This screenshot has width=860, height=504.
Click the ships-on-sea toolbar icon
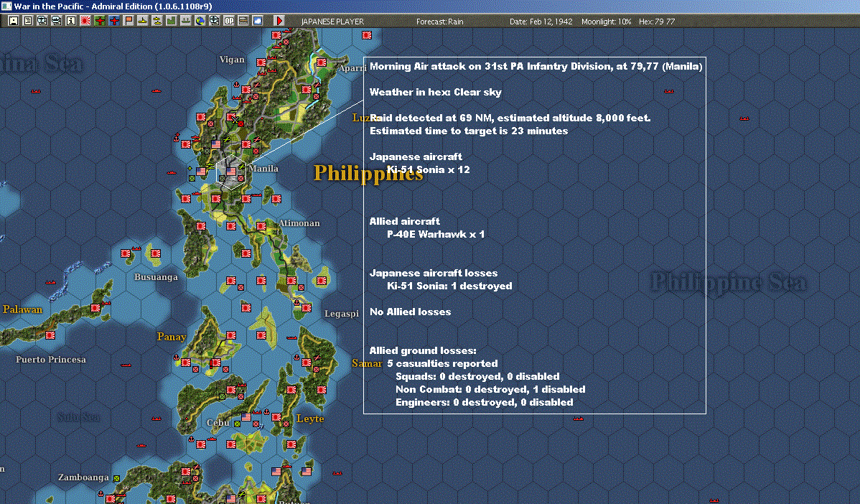185,21
